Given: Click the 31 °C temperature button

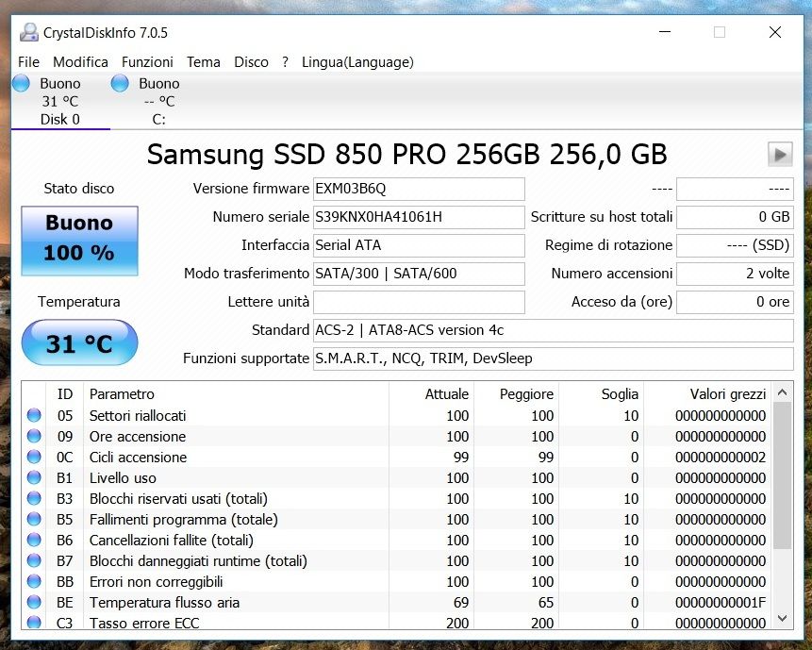Looking at the screenshot, I should 79,343.
